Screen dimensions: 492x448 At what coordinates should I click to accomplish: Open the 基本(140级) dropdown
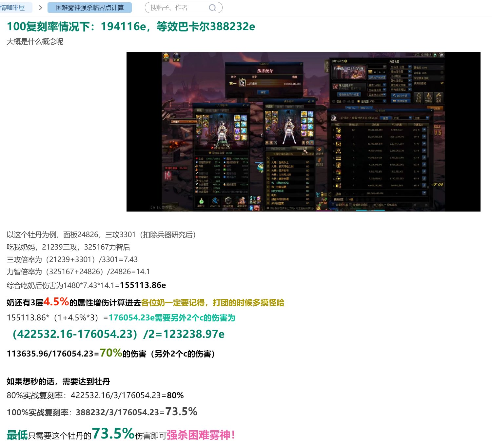click(x=377, y=85)
